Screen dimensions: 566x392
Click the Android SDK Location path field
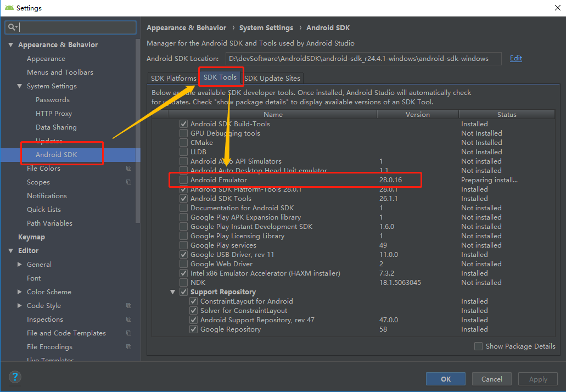tap(363, 59)
